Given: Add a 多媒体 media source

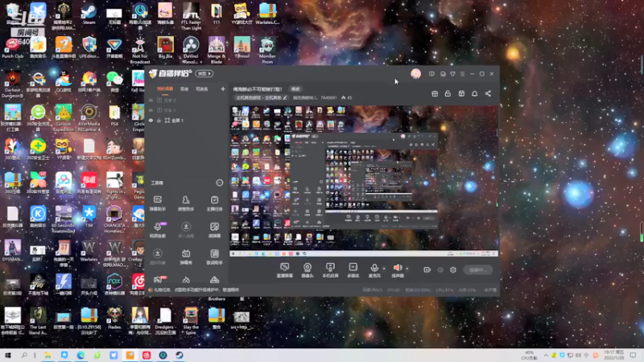Looking at the screenshot, I should (x=353, y=270).
